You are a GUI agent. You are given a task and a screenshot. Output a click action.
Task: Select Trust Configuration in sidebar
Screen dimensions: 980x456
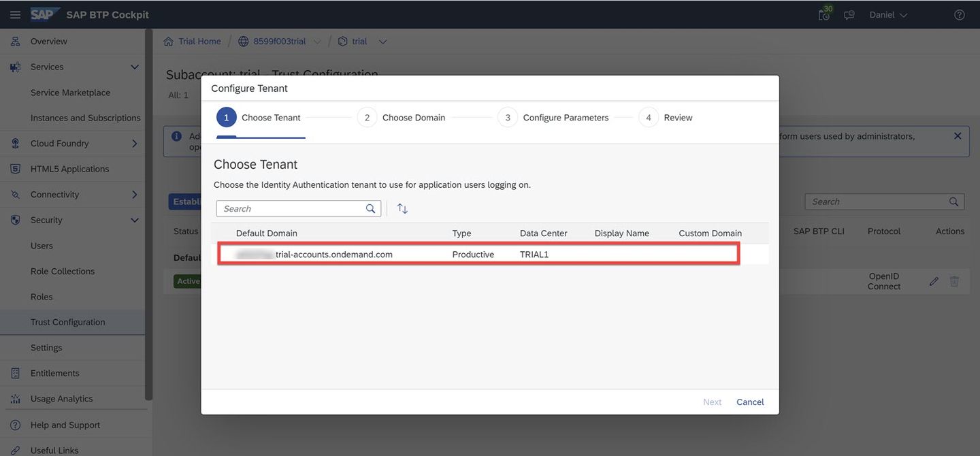pos(72,322)
